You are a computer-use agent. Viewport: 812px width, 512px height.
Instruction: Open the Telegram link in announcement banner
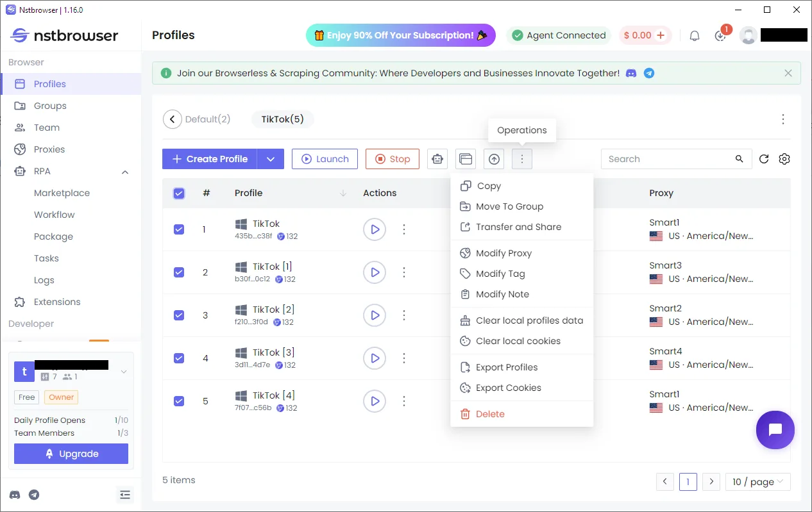click(649, 73)
